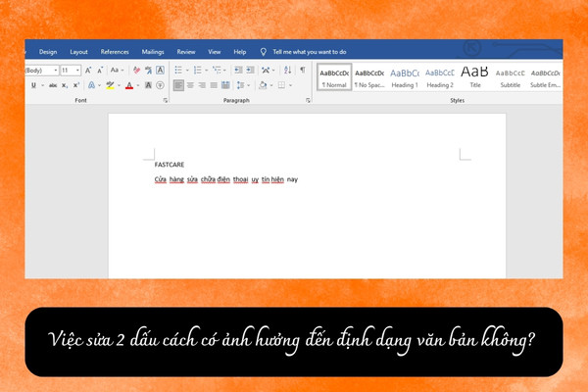Apply the Heading 1 style
This screenshot has width=588, height=392.
click(x=405, y=76)
